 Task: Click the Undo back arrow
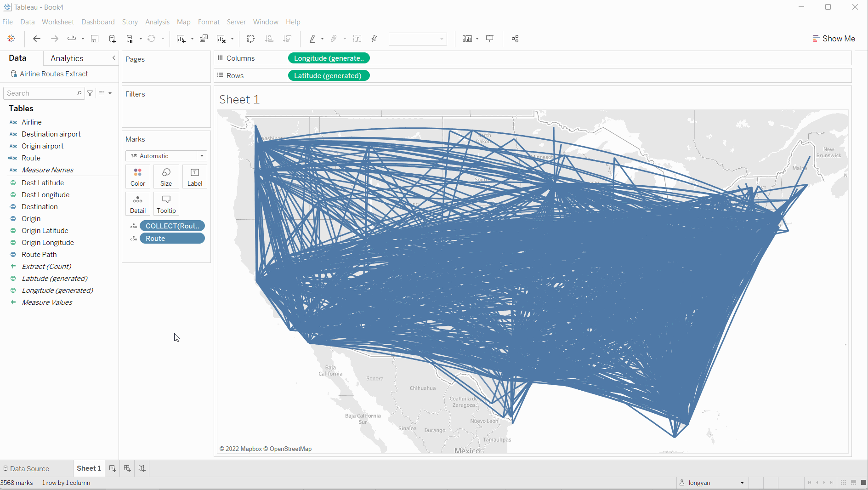[x=37, y=39]
